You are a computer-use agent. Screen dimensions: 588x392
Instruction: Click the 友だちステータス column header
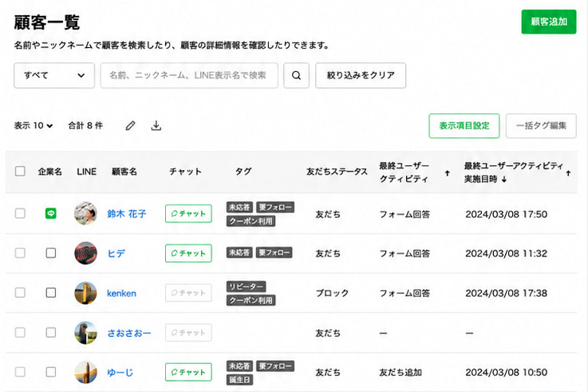pyautogui.click(x=337, y=172)
